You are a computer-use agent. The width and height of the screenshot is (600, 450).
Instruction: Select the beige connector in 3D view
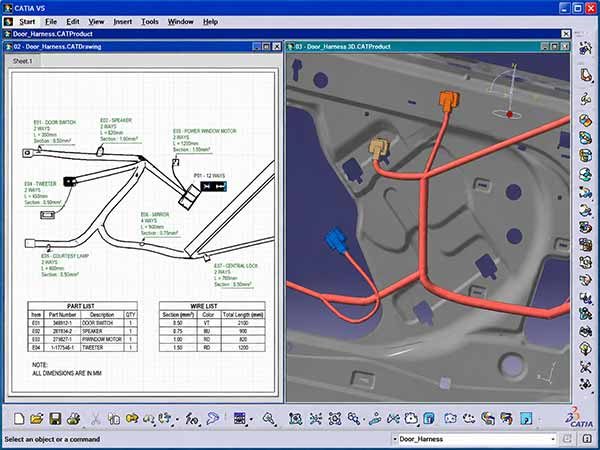tap(379, 147)
